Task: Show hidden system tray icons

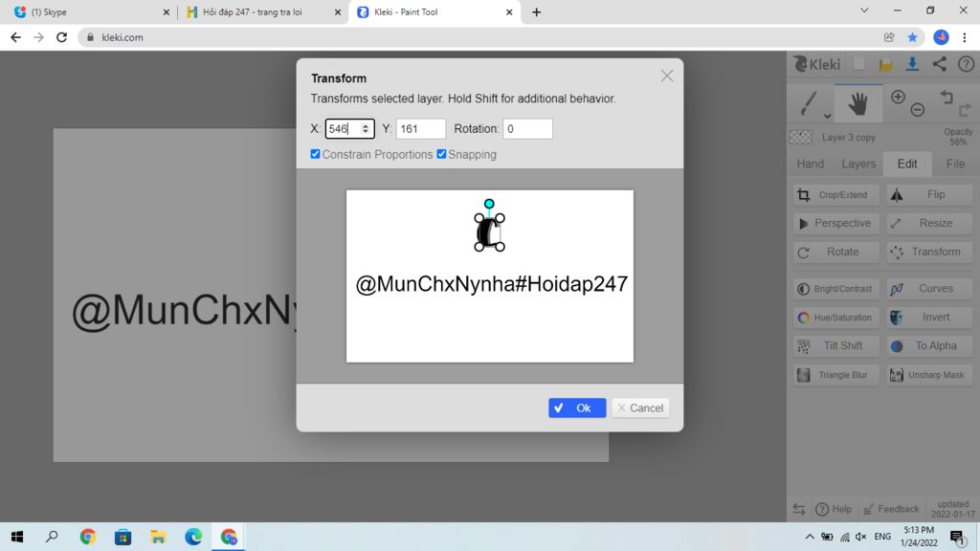Action: pos(810,537)
